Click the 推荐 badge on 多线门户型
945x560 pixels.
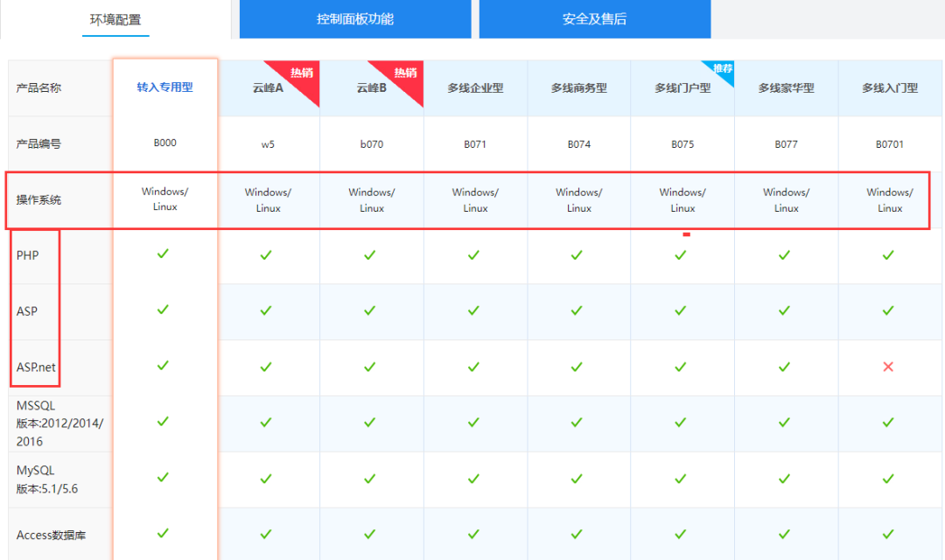[x=722, y=68]
